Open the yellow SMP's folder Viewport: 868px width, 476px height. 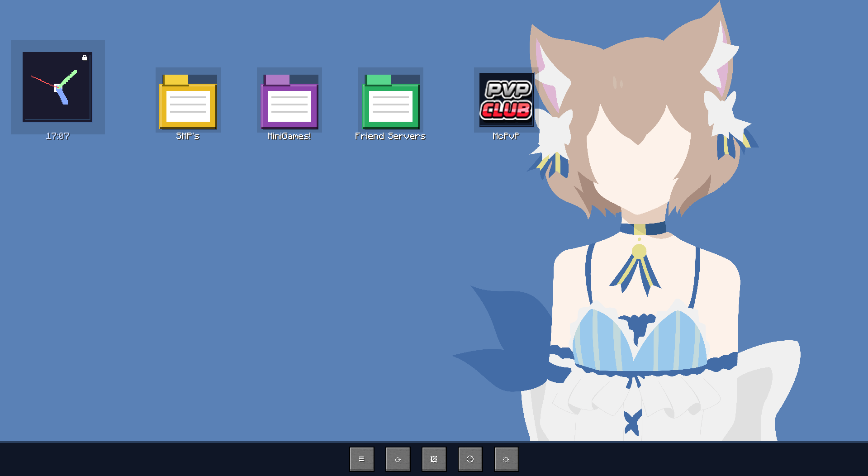tap(188, 101)
